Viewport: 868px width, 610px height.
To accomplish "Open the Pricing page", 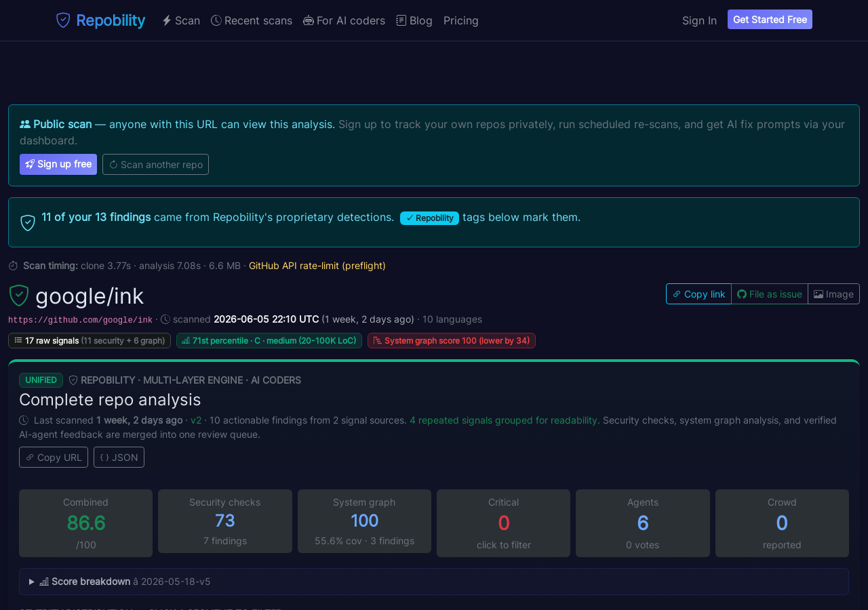I will tap(461, 20).
